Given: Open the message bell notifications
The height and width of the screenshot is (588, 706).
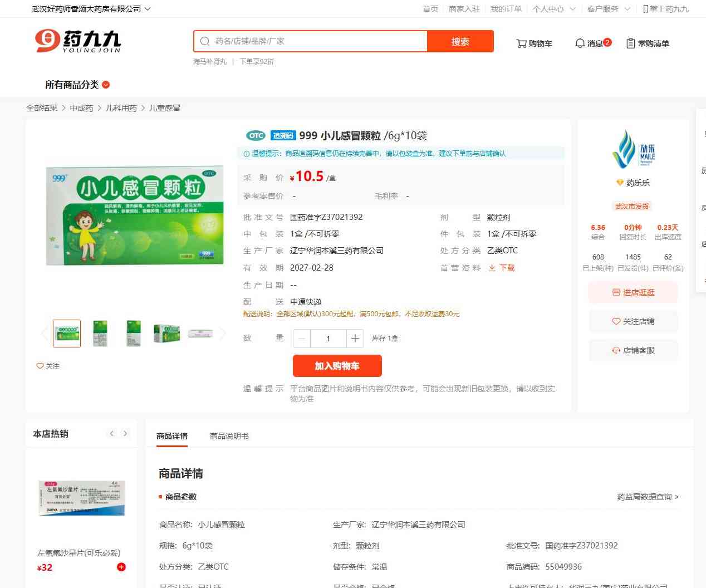Looking at the screenshot, I should (x=580, y=43).
